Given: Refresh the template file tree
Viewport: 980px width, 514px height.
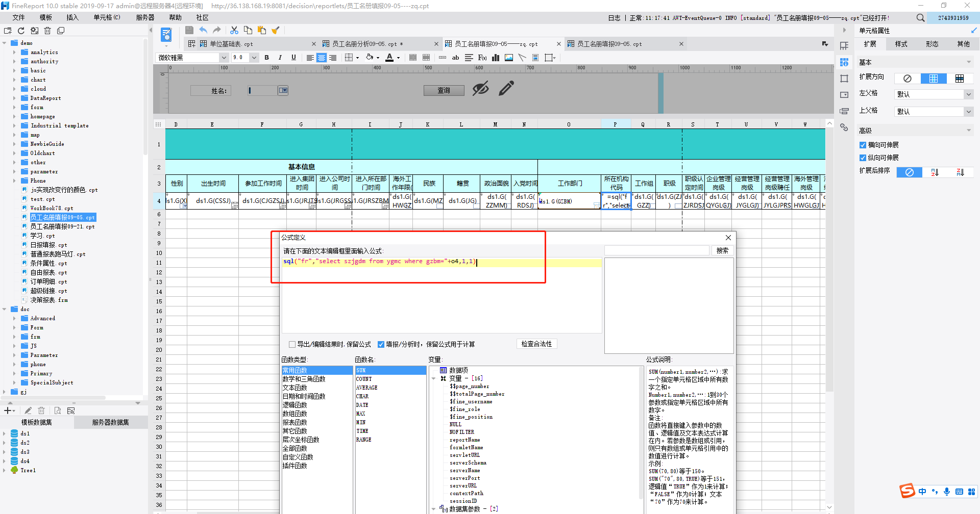Looking at the screenshot, I should [x=21, y=31].
